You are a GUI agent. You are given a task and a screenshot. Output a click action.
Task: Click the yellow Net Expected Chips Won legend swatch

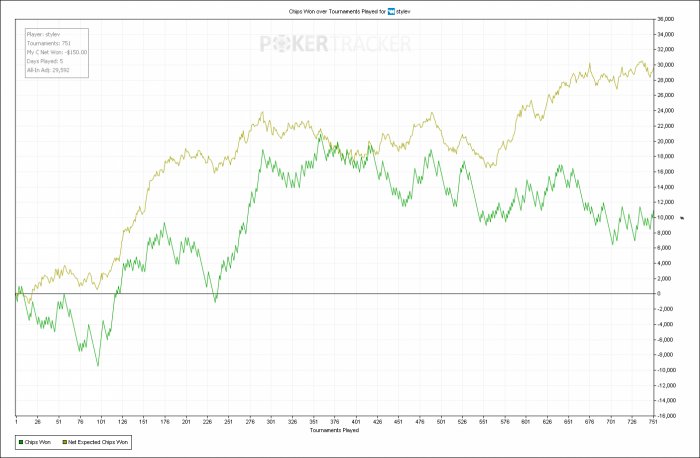click(64, 442)
